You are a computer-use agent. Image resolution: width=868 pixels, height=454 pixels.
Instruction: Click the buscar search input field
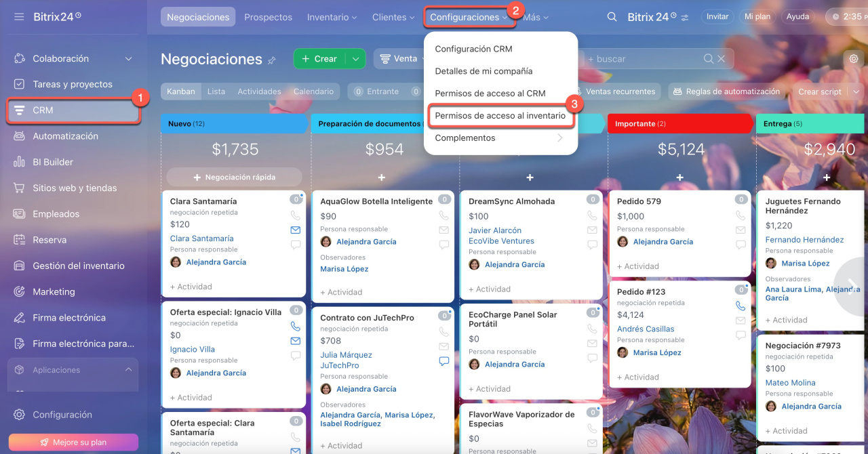coord(641,59)
